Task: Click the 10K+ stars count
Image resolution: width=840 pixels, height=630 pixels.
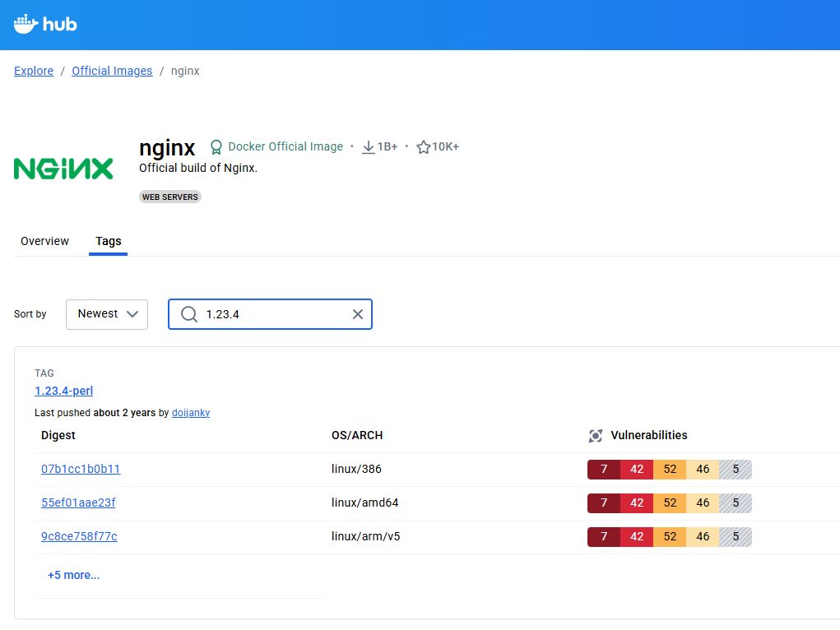Action: coord(446,146)
